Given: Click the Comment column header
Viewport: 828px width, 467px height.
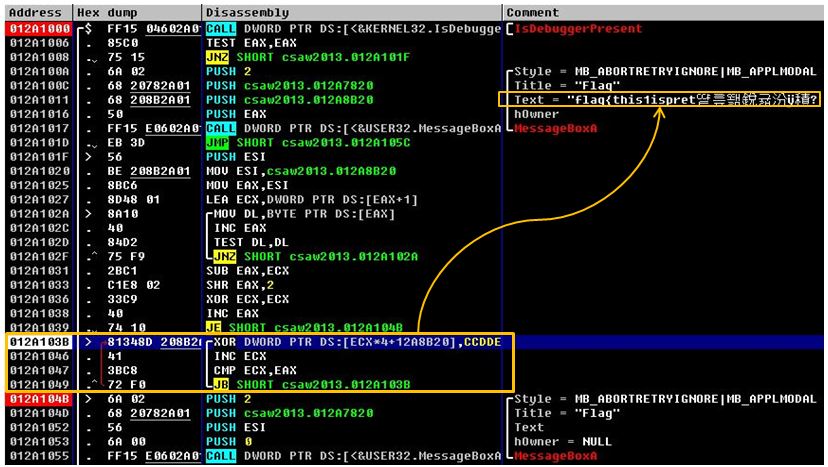Looking at the screenshot, I should point(536,12).
